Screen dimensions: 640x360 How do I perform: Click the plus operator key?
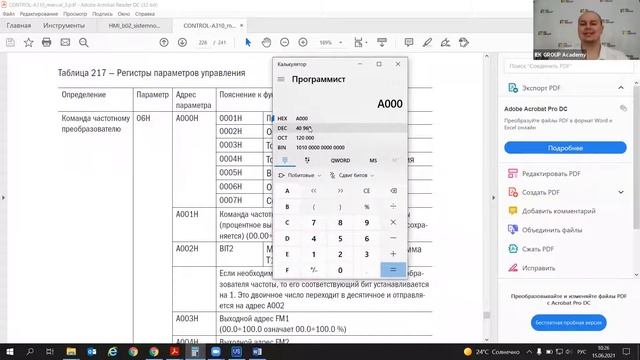[x=393, y=254]
